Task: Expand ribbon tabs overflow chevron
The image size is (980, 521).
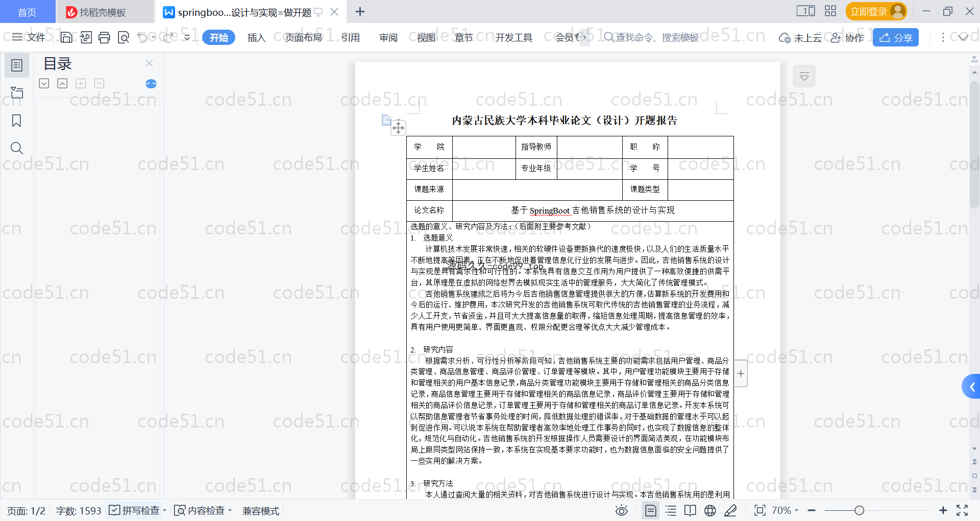Action: [585, 37]
